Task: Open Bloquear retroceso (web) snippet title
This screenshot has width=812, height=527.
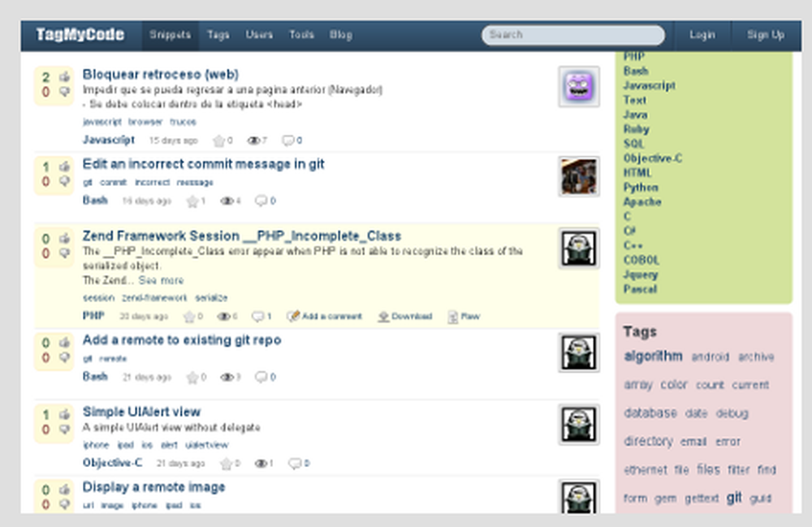Action: tap(161, 75)
